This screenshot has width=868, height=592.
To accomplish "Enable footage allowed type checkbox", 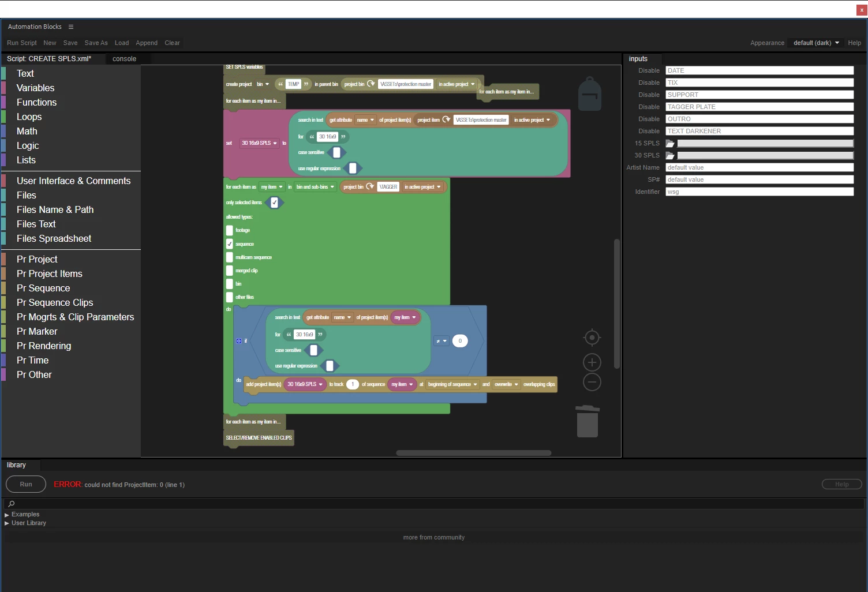I will [230, 230].
